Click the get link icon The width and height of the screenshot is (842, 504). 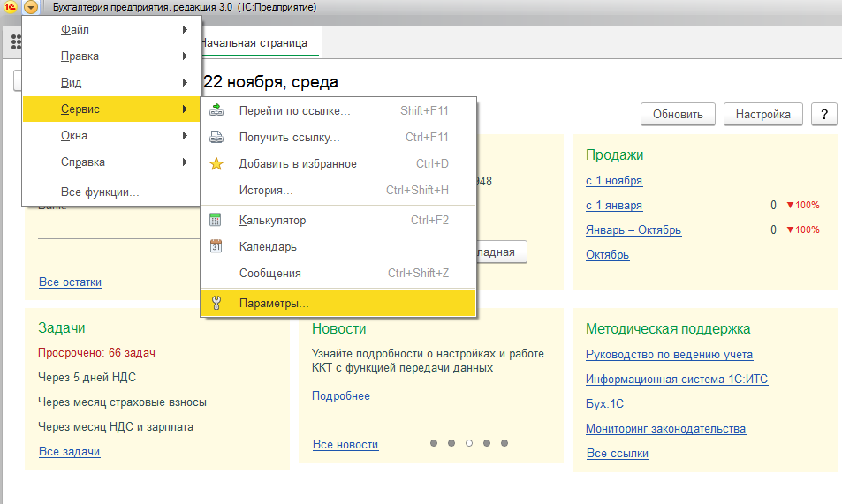click(216, 137)
